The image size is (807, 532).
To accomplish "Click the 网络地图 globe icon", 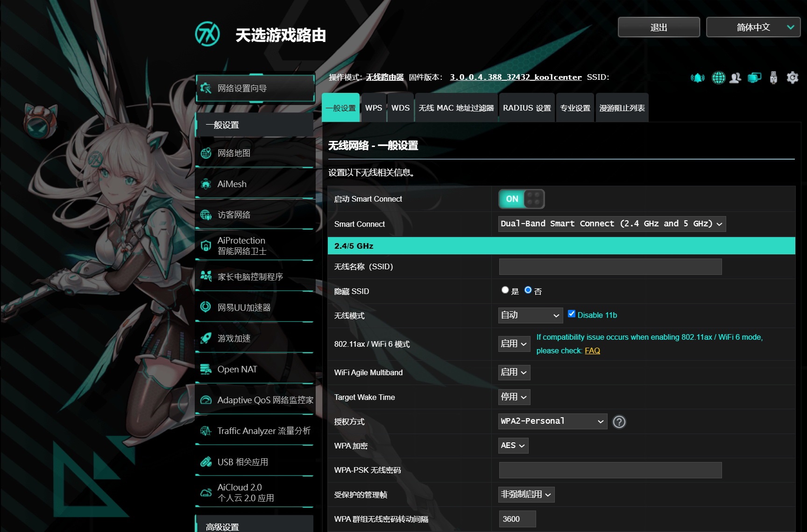I will point(205,153).
